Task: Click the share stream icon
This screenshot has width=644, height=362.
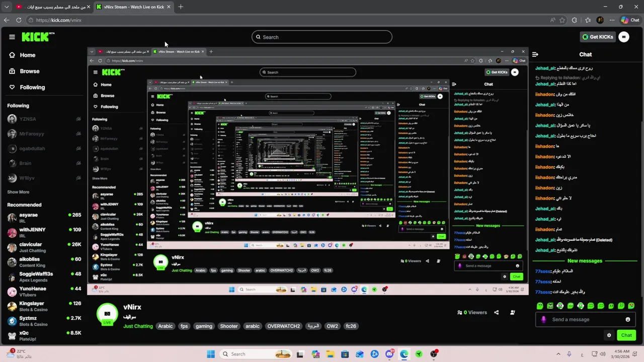Action: click(496, 312)
